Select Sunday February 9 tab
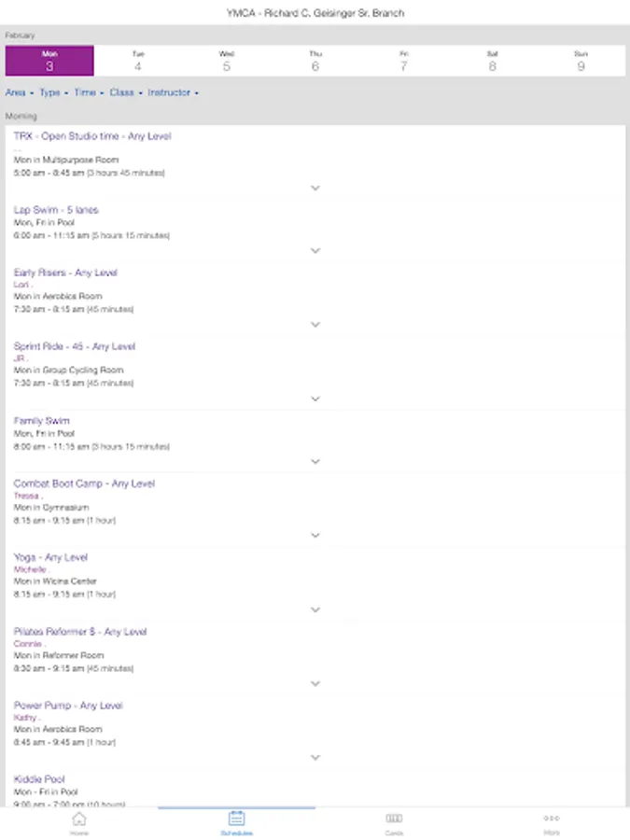The width and height of the screenshot is (630, 840). pyautogui.click(x=581, y=60)
